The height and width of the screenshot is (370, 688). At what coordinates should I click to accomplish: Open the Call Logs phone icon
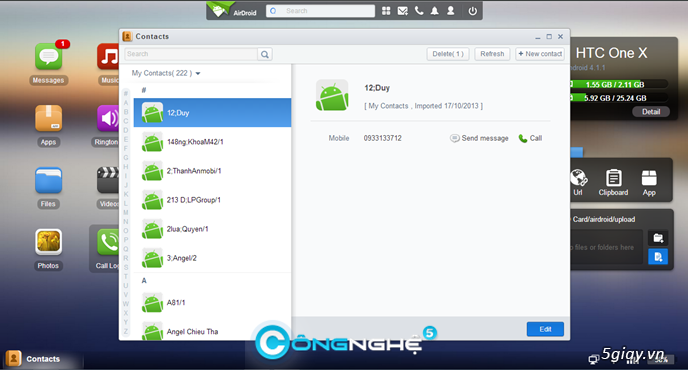108,242
